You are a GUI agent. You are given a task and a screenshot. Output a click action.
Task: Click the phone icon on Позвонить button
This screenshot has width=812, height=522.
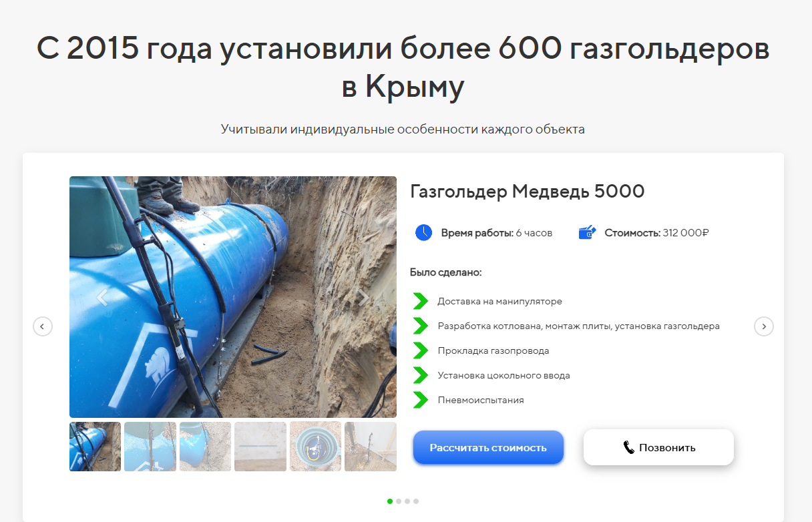tap(628, 447)
